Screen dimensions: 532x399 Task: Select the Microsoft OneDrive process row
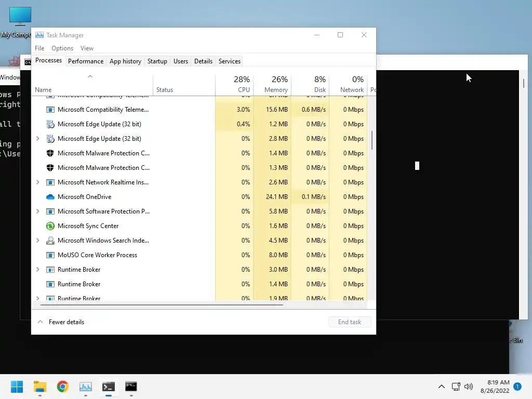coord(199,197)
